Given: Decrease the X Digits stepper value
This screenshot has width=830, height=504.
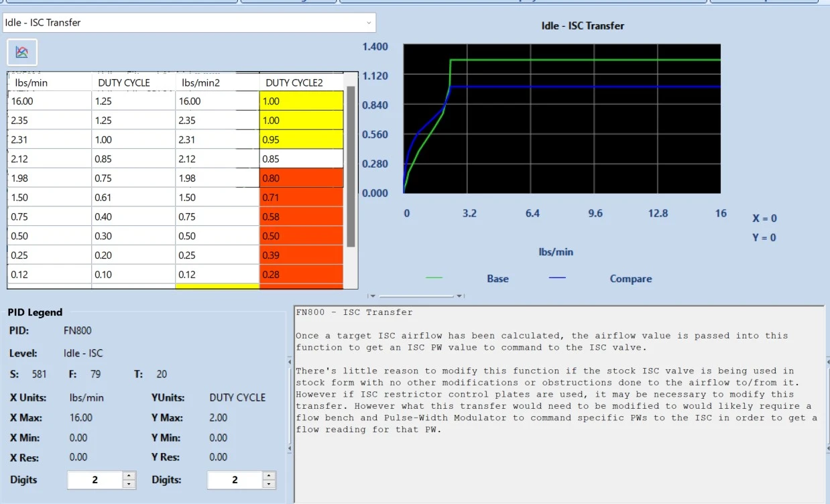Looking at the screenshot, I should click(129, 484).
